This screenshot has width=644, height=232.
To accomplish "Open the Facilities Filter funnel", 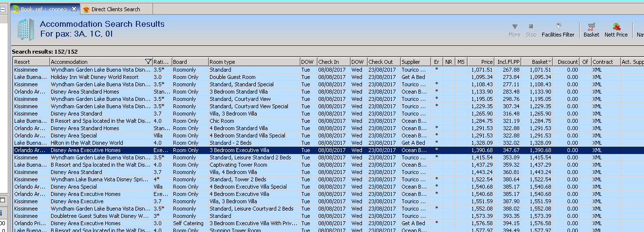I will (x=559, y=26).
